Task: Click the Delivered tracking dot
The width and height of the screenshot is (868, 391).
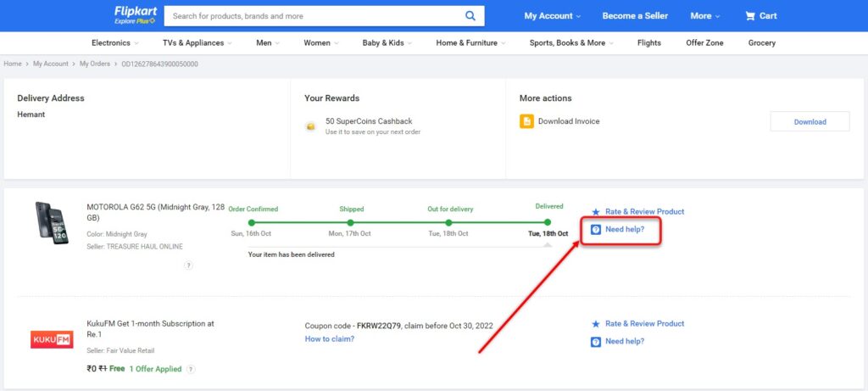Action: (548, 222)
